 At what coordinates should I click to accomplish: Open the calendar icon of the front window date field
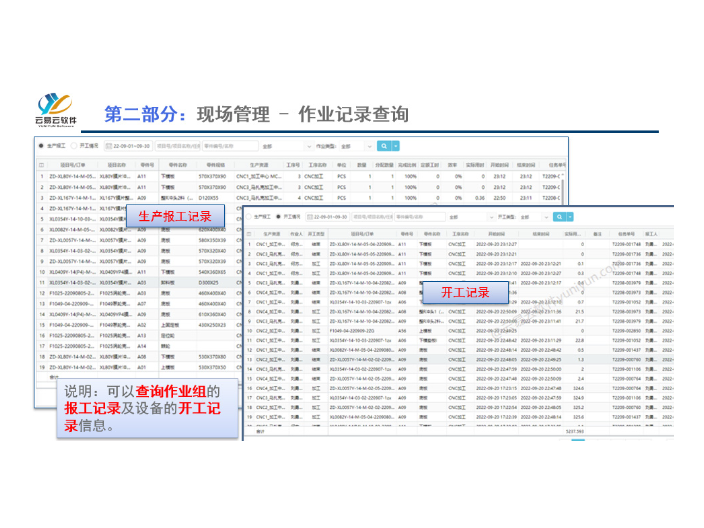pyautogui.click(x=309, y=217)
